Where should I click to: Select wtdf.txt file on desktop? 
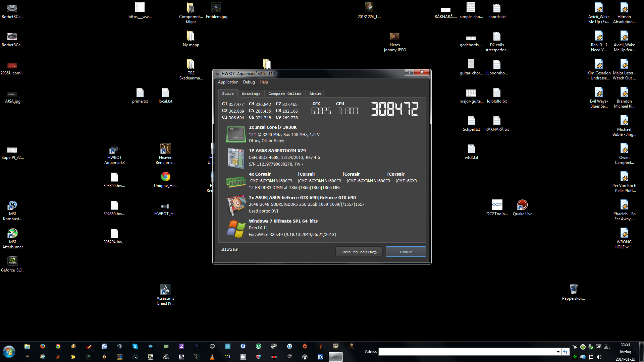(471, 152)
